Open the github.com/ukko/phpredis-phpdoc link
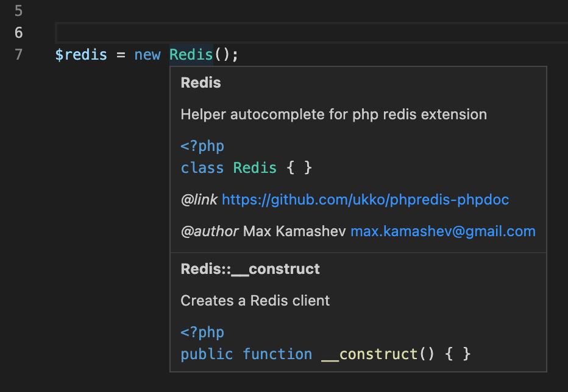Viewport: 568px width, 392px height. tap(365, 200)
